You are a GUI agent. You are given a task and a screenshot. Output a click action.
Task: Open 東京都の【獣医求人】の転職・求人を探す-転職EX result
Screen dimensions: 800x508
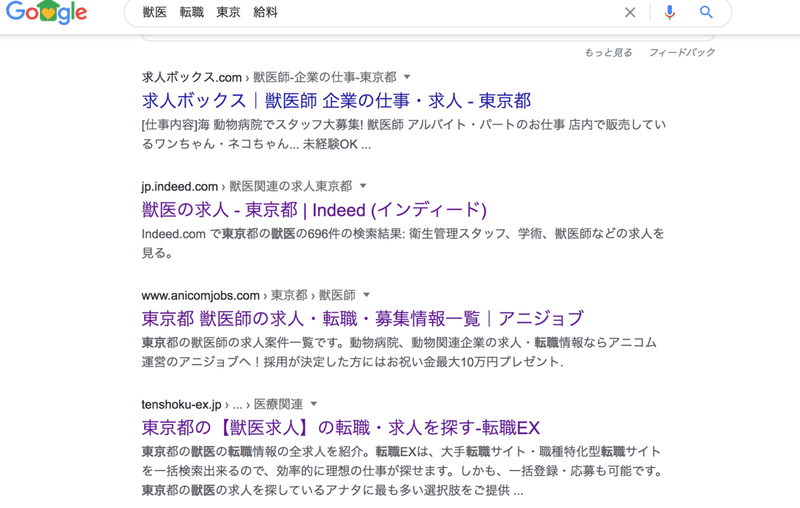click(341, 427)
